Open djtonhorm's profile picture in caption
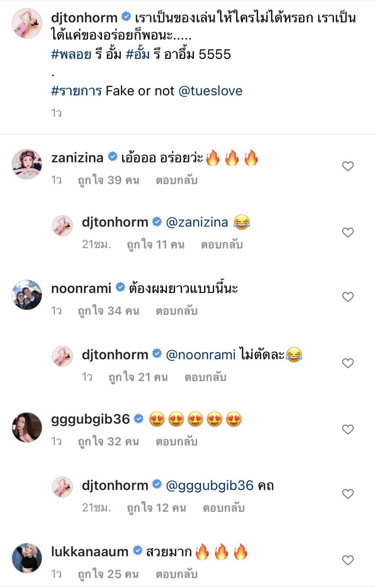 27,23
